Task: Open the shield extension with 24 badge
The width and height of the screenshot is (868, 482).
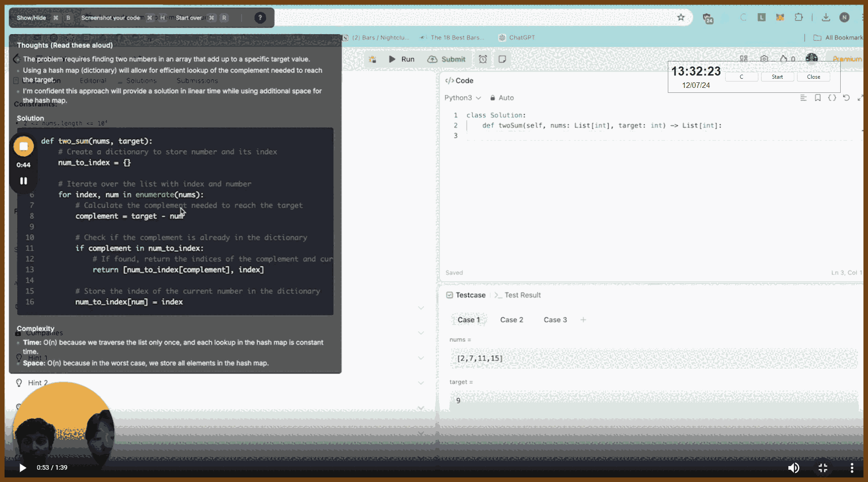Action: tap(708, 18)
